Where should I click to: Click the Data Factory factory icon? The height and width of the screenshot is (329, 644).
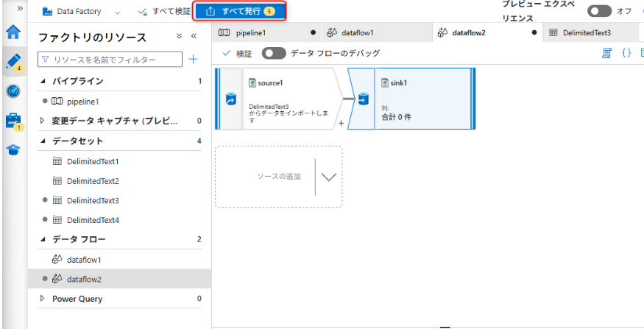[48, 12]
